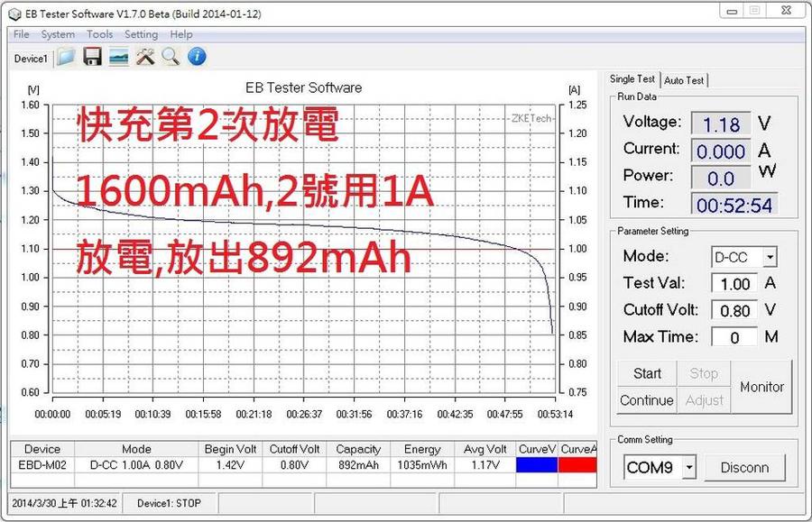This screenshot has width=812, height=522.
Task: Click the Cutoff Volt input field
Action: click(734, 310)
